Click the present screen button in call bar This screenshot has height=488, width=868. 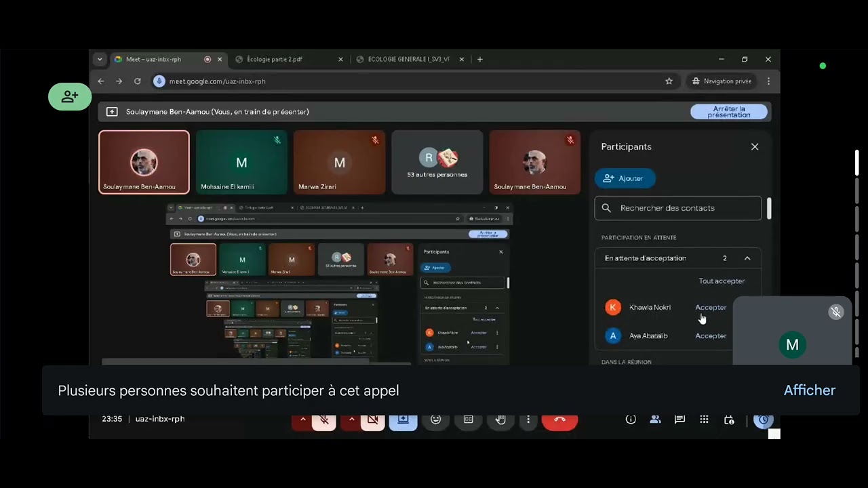(403, 420)
